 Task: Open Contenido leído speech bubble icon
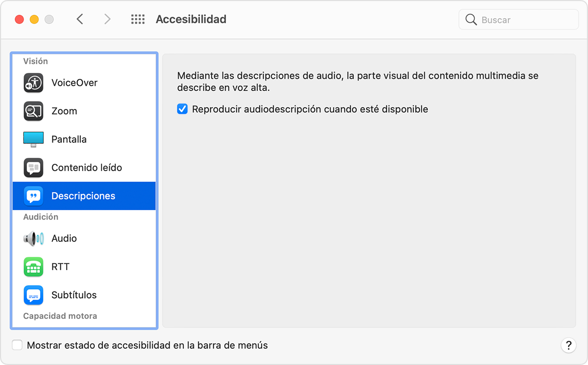pyautogui.click(x=33, y=167)
